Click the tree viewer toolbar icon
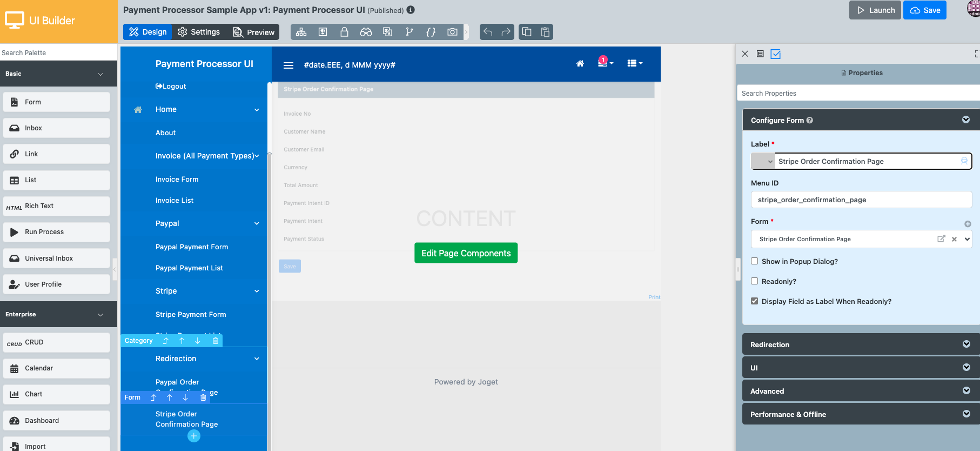 (x=323, y=32)
